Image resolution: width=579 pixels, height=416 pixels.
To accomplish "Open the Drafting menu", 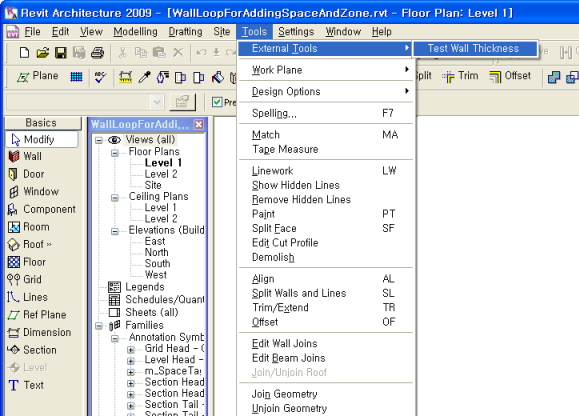I will point(185,32).
